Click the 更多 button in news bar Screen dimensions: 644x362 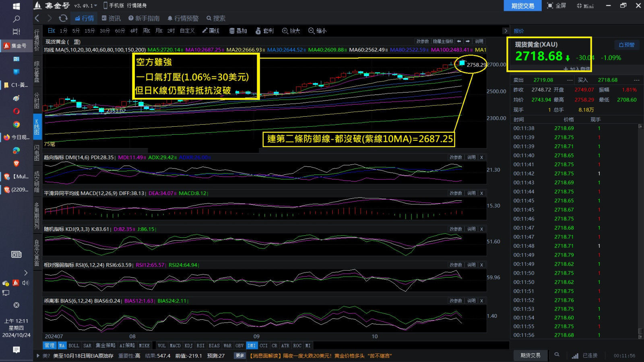pyautogui.click(x=240, y=356)
